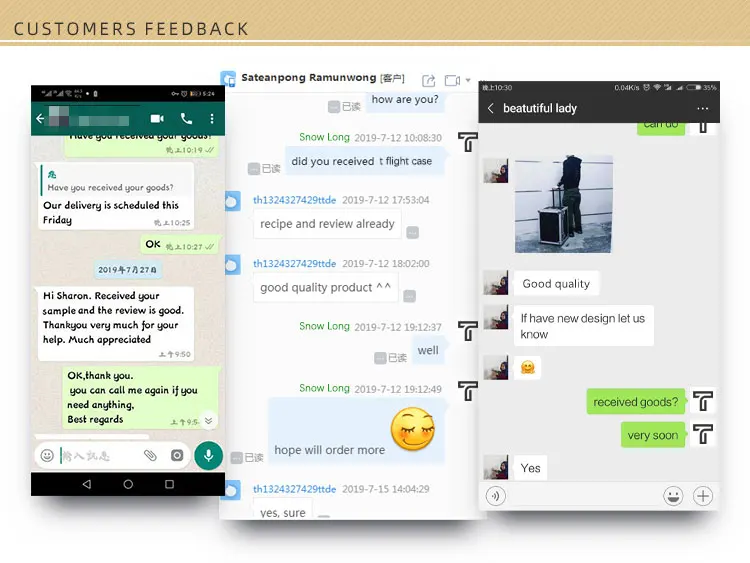Tap Android back navigation triangle
750x563 pixels.
click(x=87, y=484)
